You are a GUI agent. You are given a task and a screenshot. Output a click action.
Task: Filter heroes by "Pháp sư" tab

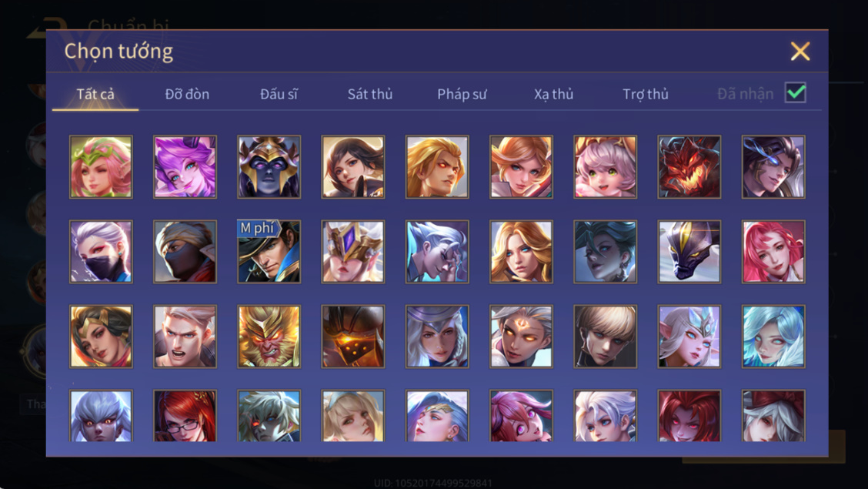point(462,94)
